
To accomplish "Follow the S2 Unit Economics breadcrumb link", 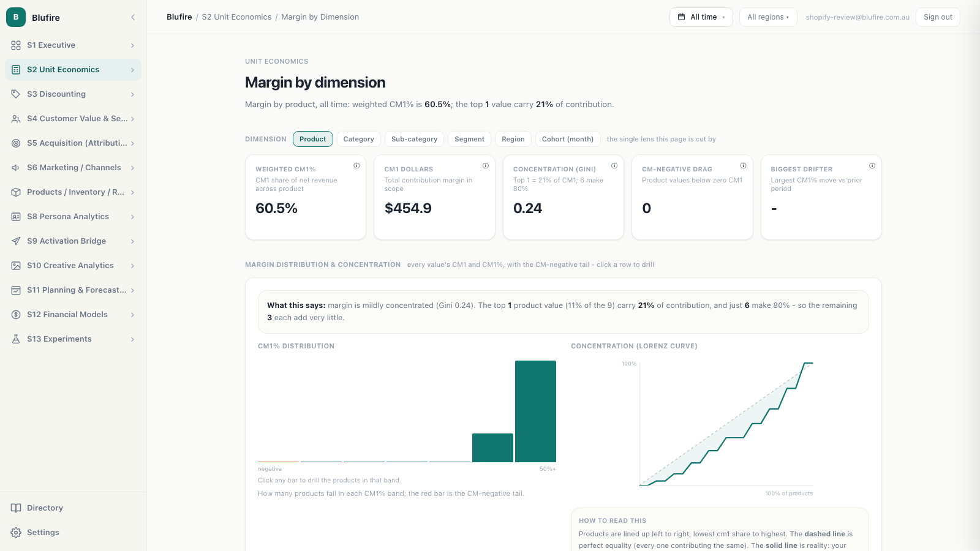I will 237,17.
